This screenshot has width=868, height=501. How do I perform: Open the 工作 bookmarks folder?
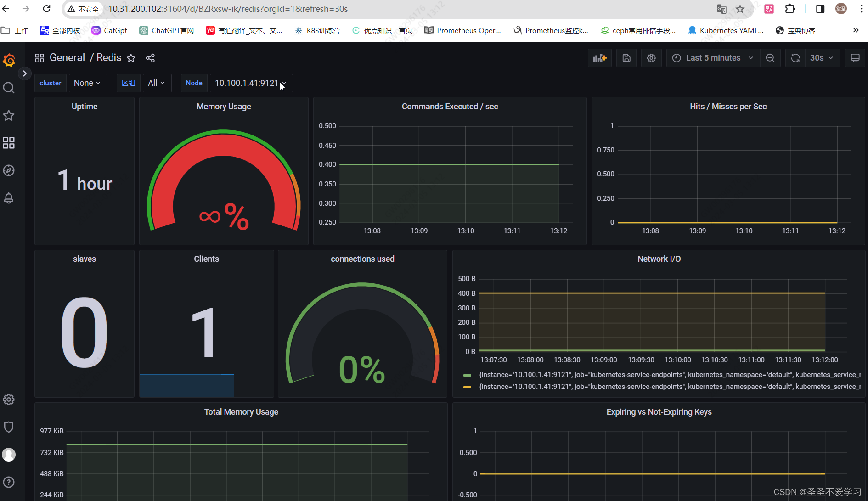(x=15, y=30)
